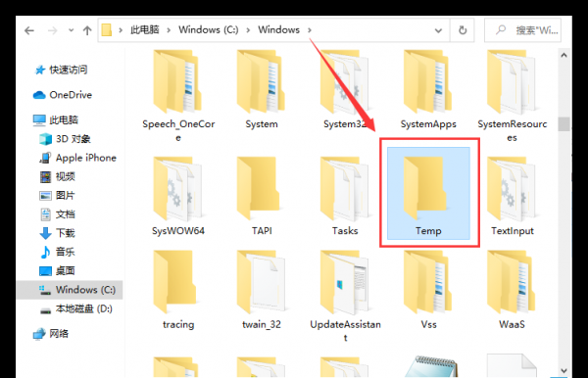Open 文档 folder in the sidebar

point(58,214)
